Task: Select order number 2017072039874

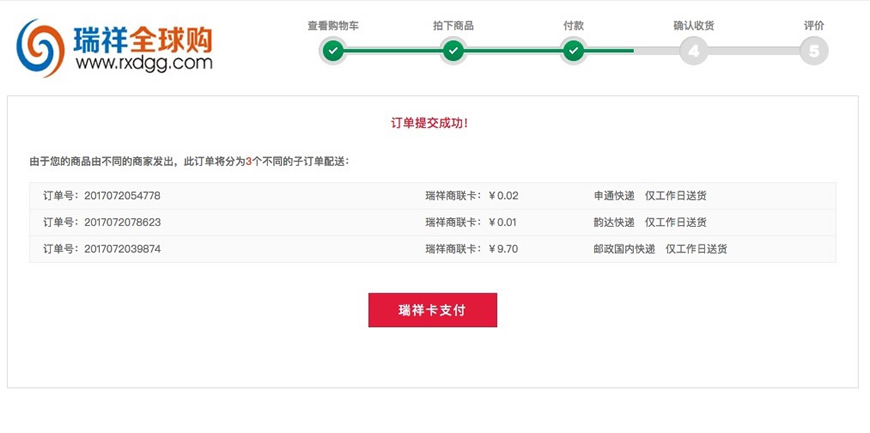Action: 122,249
